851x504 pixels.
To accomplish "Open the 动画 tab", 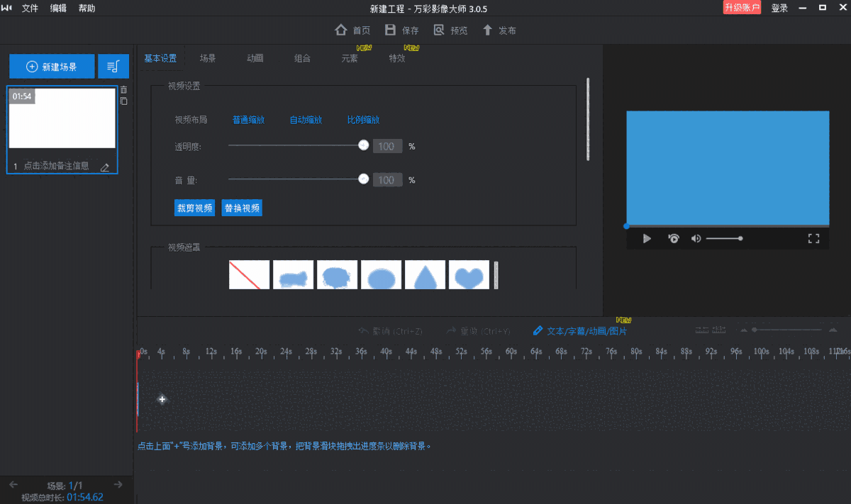I will click(x=255, y=58).
